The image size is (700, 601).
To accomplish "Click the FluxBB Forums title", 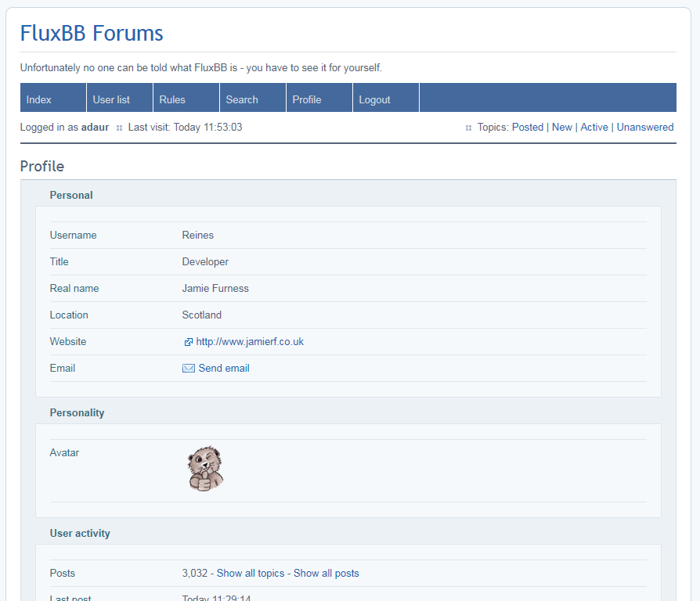I will pyautogui.click(x=92, y=34).
